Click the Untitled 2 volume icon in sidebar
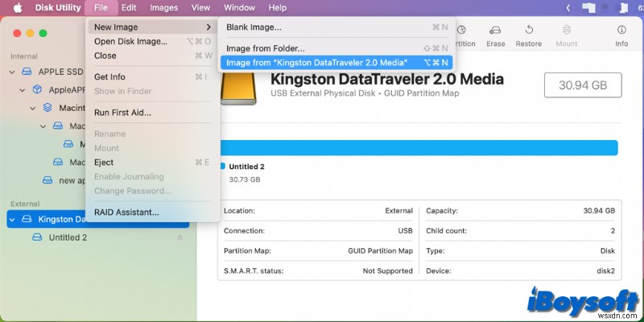The width and height of the screenshot is (644, 322). coord(37,237)
